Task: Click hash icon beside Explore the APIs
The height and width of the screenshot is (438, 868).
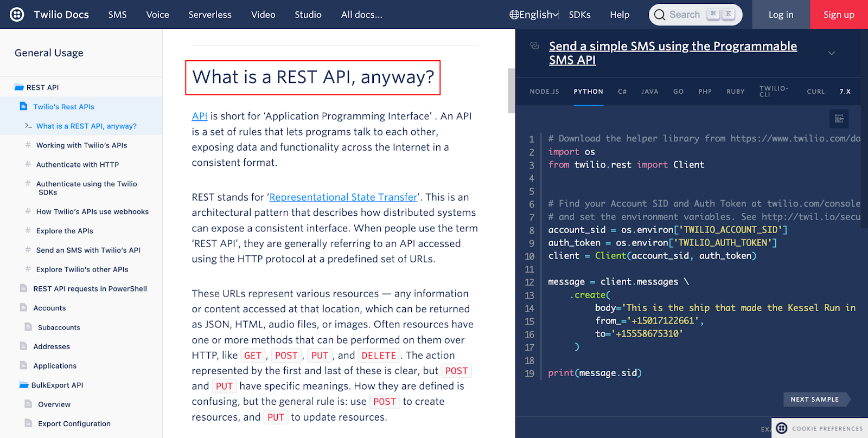Action: tap(28, 230)
